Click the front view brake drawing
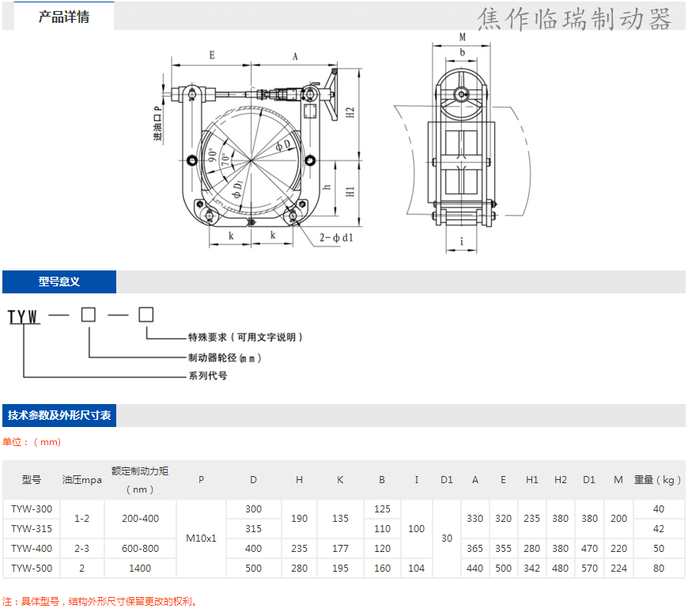Screen dimensions: 688x616 253,154
